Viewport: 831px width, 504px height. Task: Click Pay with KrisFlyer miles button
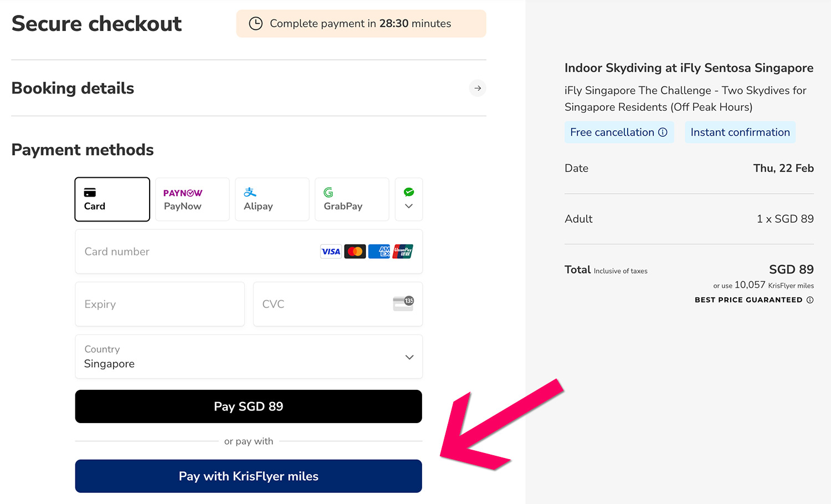pyautogui.click(x=249, y=476)
